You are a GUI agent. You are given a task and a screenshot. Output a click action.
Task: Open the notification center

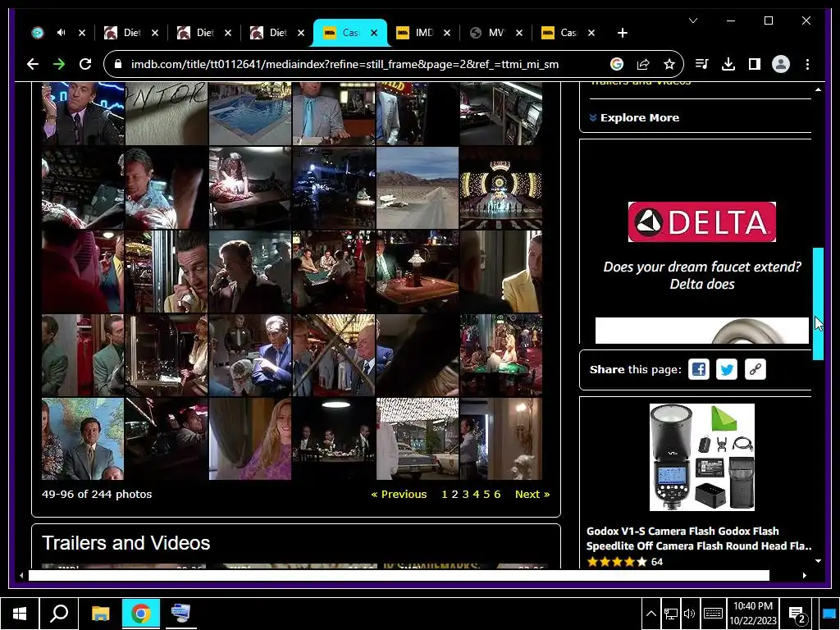point(798,614)
